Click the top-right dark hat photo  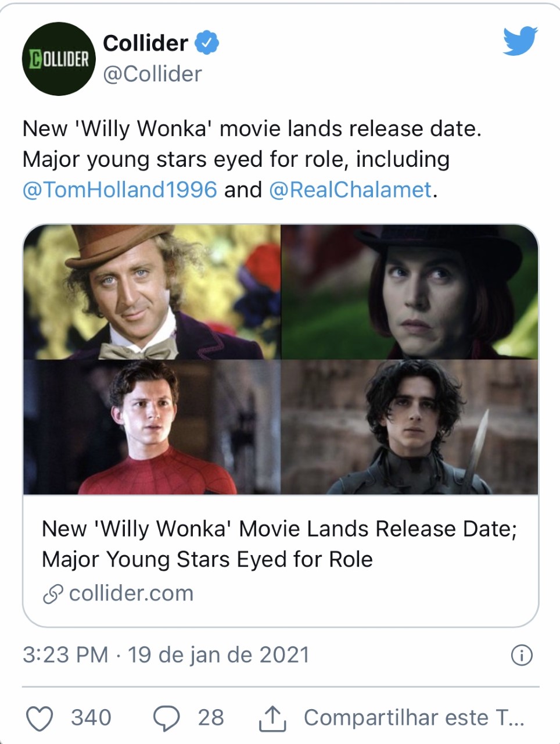(410, 292)
